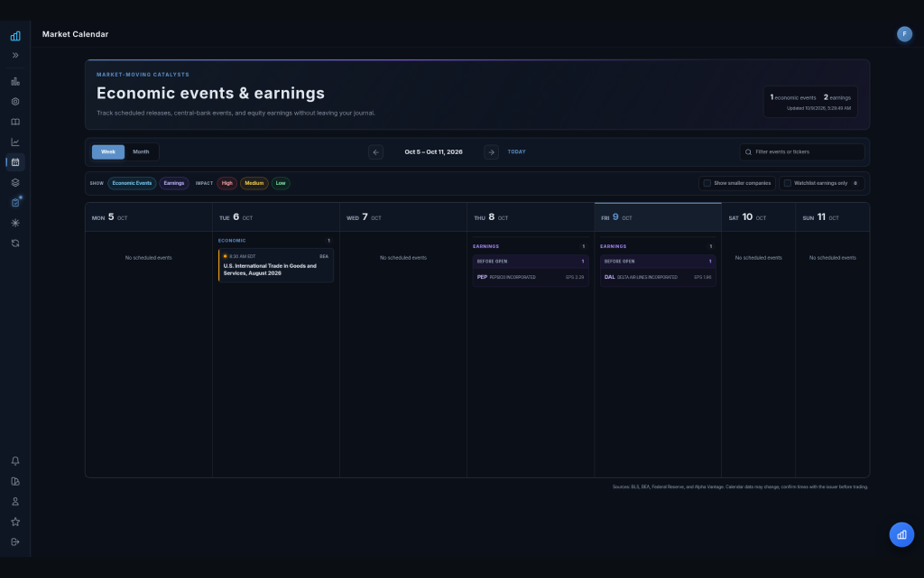Open the bar chart sidebar icon
The width and height of the screenshot is (924, 578).
15,82
